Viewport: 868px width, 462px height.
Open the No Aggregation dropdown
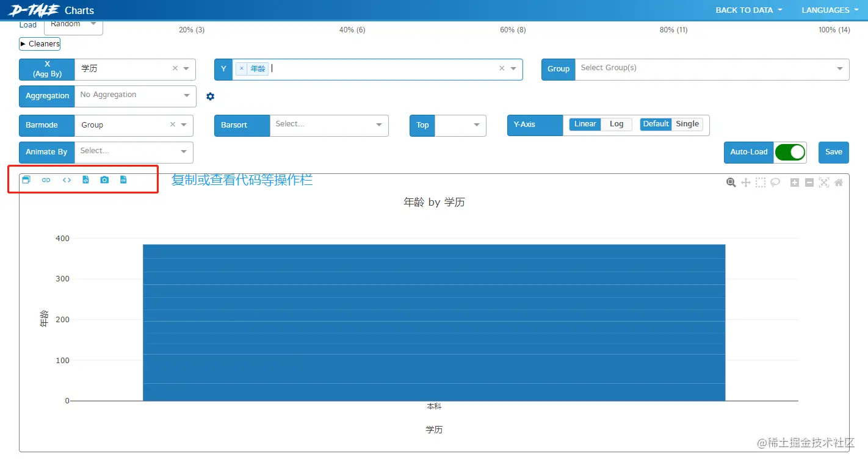[x=136, y=96]
